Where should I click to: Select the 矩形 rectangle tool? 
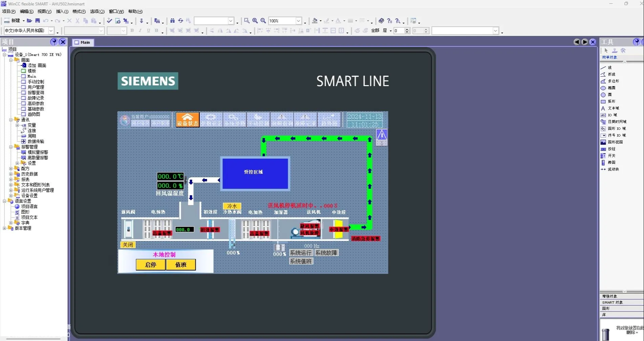tap(611, 101)
